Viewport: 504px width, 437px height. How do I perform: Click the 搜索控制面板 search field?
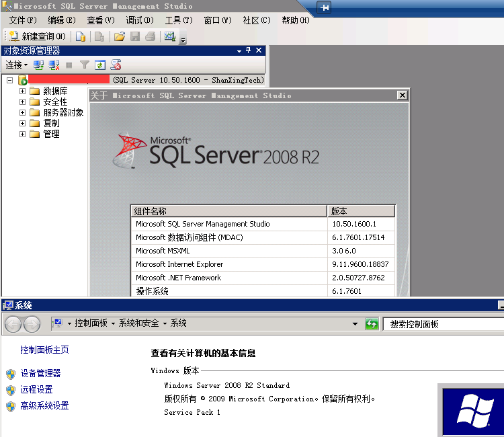point(444,324)
